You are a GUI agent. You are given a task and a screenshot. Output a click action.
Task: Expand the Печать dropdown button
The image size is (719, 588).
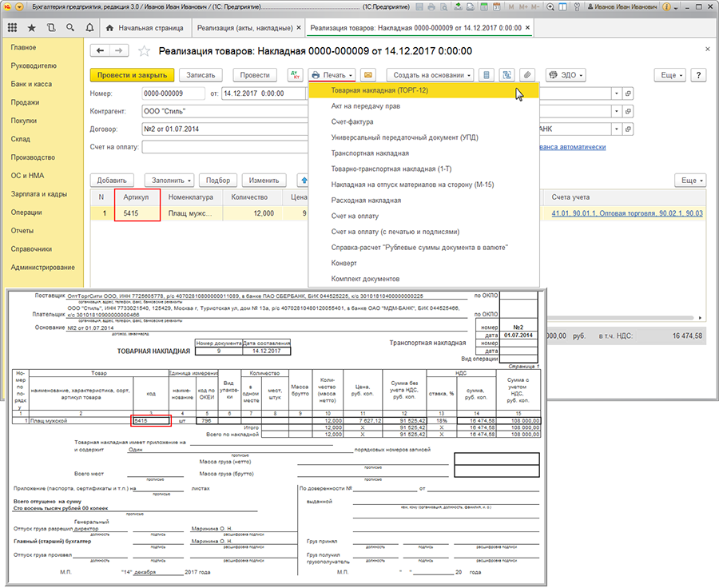pos(332,75)
